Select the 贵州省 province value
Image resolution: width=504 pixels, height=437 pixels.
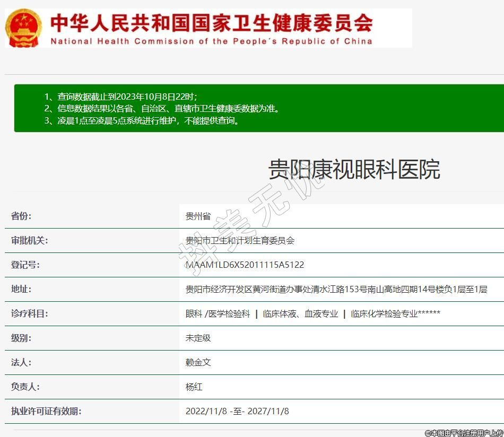click(x=198, y=216)
